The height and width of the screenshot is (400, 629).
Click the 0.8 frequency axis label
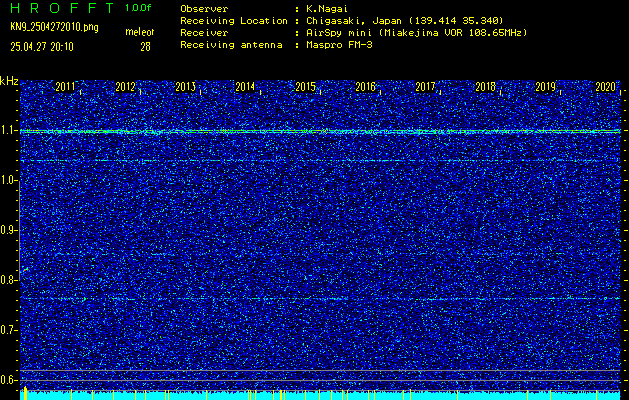(x=7, y=280)
